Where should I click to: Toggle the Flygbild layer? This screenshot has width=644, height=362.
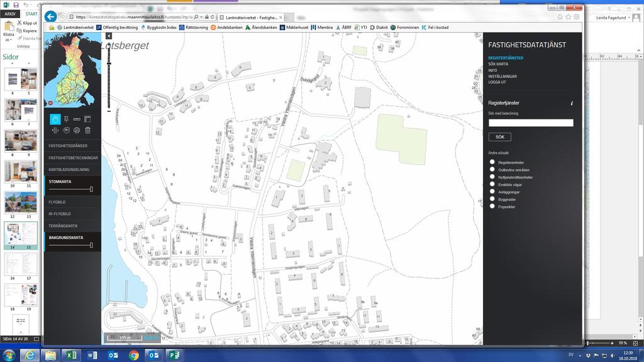pos(72,202)
